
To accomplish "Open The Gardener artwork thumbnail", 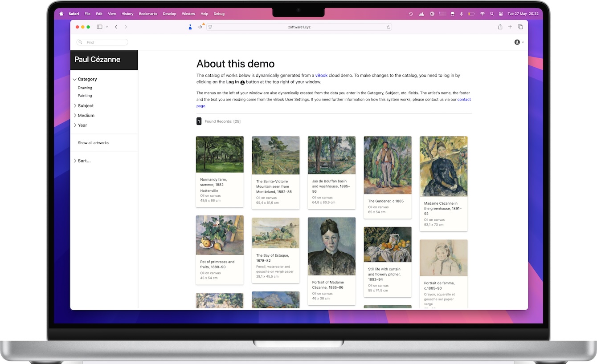I will pyautogui.click(x=388, y=165).
